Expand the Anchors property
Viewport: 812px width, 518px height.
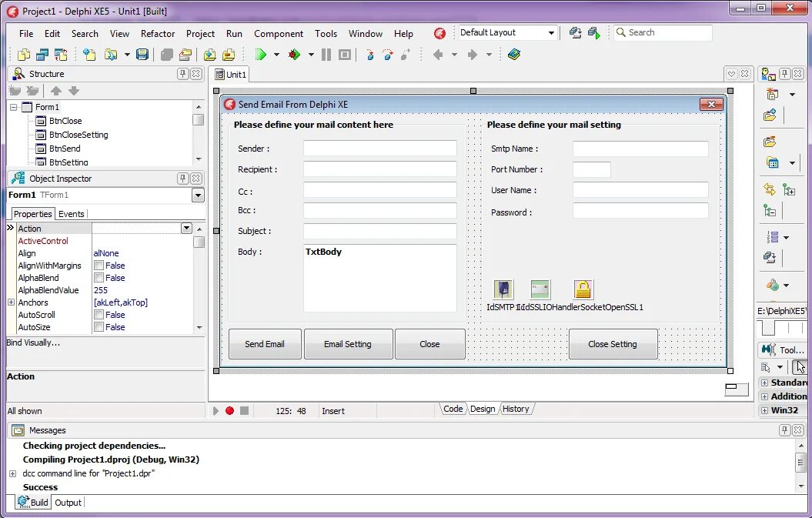(11, 302)
